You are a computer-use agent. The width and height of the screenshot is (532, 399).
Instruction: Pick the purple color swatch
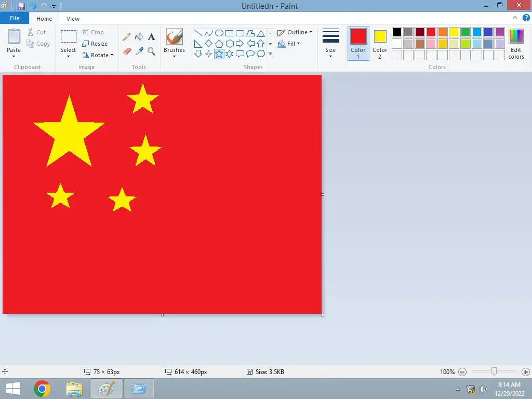tap(500, 32)
